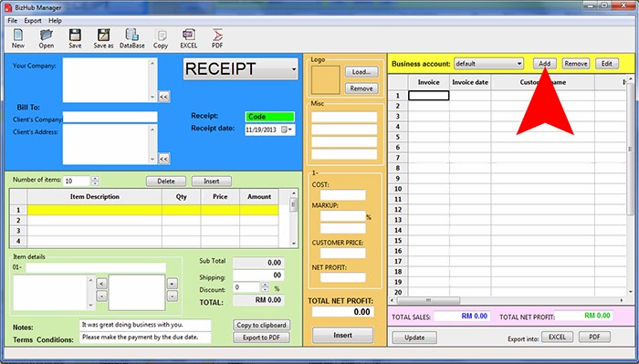Screen dimensions: 639x364
Task: Edit the business account
Action: (606, 64)
